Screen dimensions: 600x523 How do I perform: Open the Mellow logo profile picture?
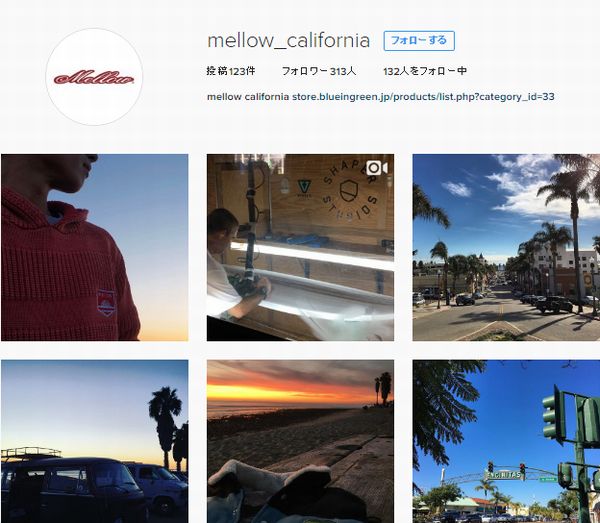click(94, 77)
